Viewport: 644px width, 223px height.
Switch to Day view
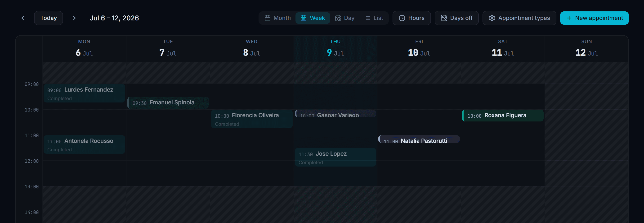coord(345,18)
